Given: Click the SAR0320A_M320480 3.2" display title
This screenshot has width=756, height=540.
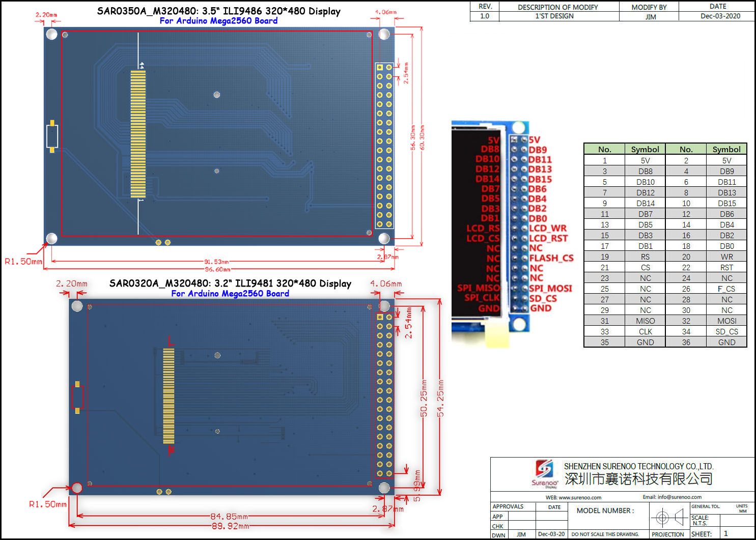Looking at the screenshot, I should [x=230, y=283].
